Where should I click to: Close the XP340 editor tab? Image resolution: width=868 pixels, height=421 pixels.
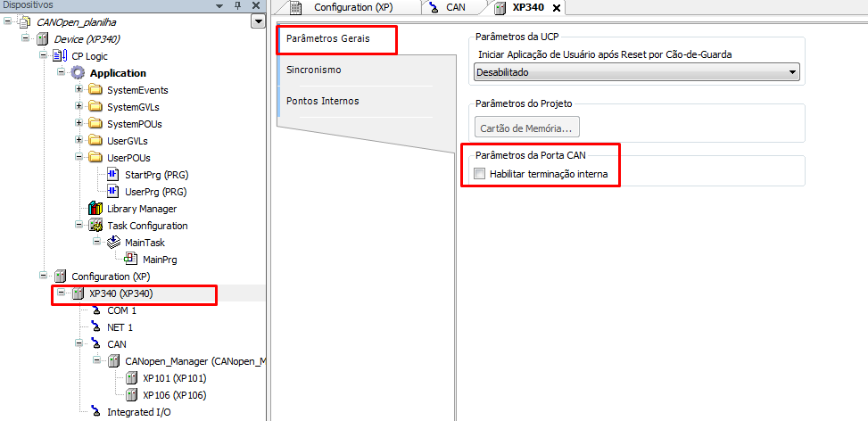557,8
